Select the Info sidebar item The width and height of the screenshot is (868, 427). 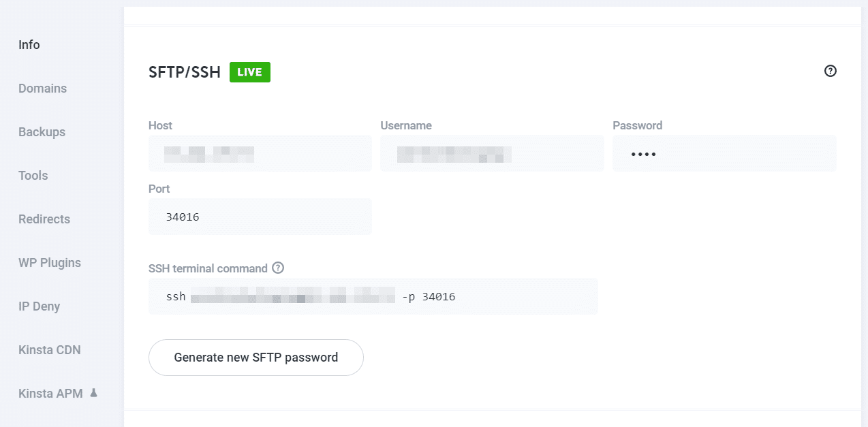(x=29, y=44)
